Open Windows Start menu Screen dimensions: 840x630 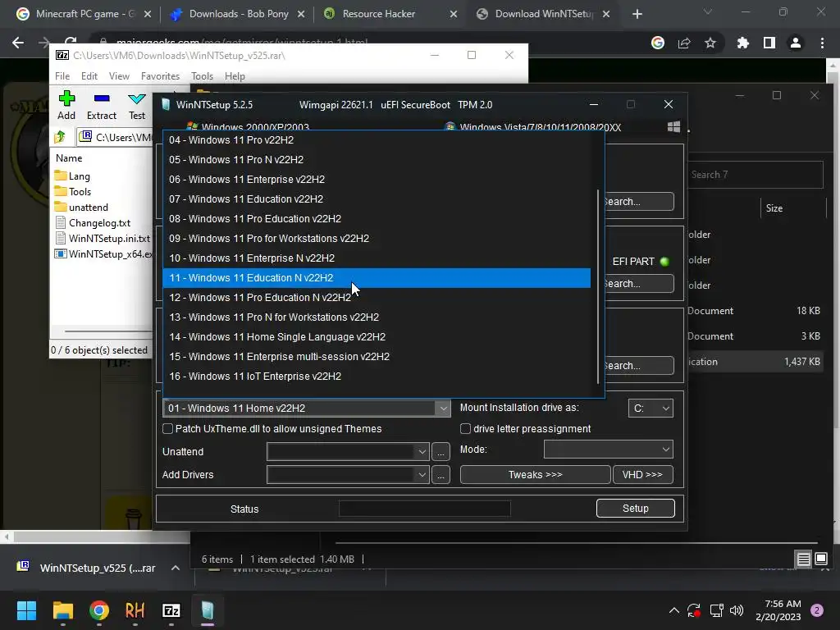point(26,610)
